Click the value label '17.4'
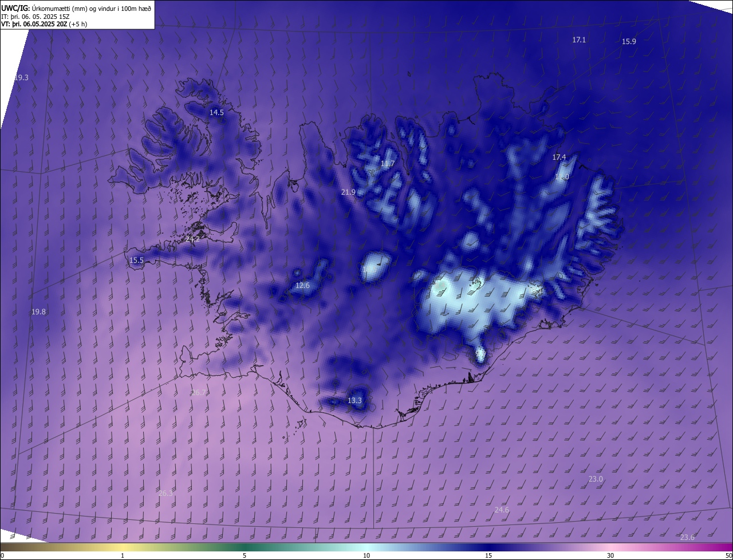Viewport: 733px width, 560px height. (559, 157)
